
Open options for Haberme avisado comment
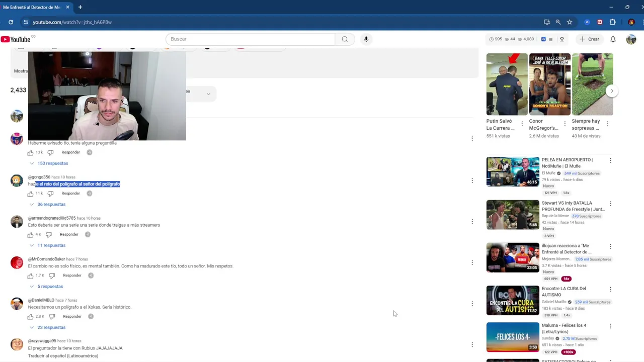pos(472,139)
